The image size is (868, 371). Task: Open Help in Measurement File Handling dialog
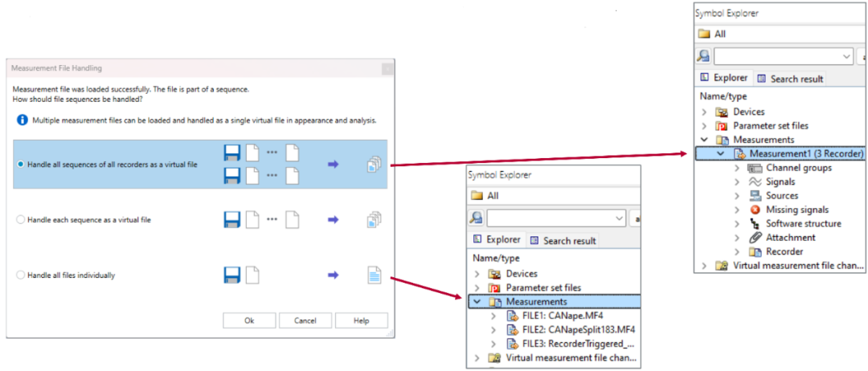coord(361,320)
